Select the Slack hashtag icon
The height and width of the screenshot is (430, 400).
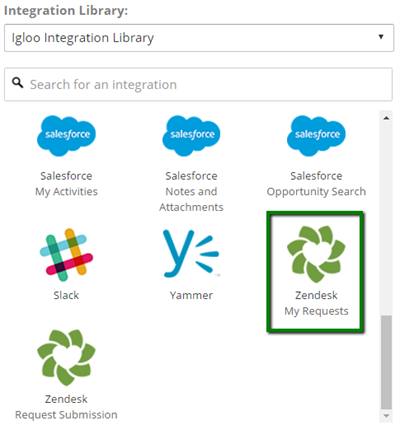click(66, 255)
